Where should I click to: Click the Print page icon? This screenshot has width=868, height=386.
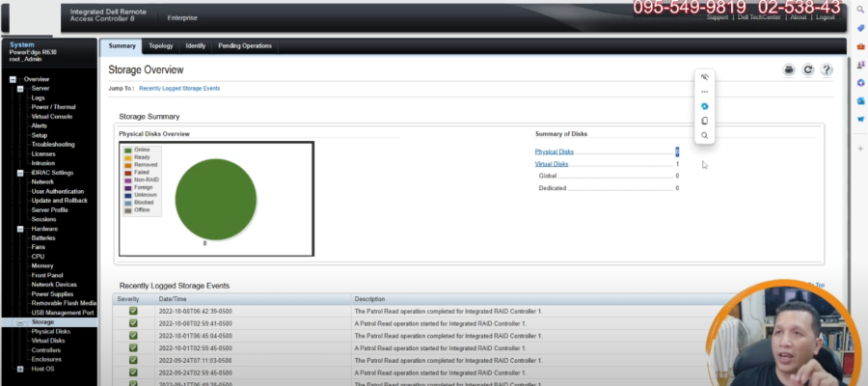click(789, 69)
